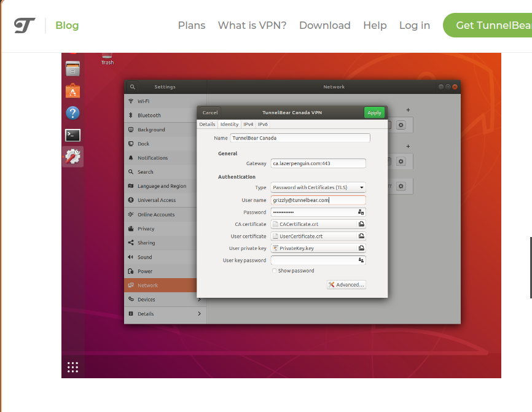Open the Blog link

(67, 25)
